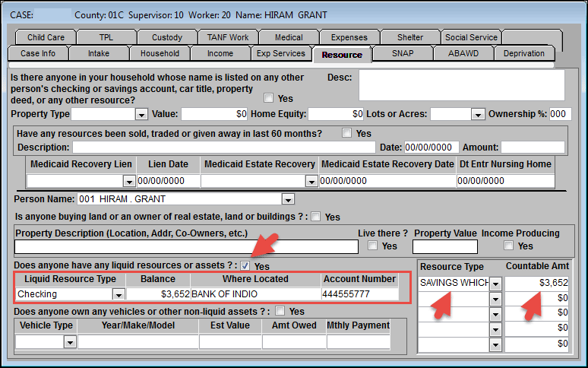Select the Resource tab
This screenshot has width=588, height=368.
coord(342,55)
